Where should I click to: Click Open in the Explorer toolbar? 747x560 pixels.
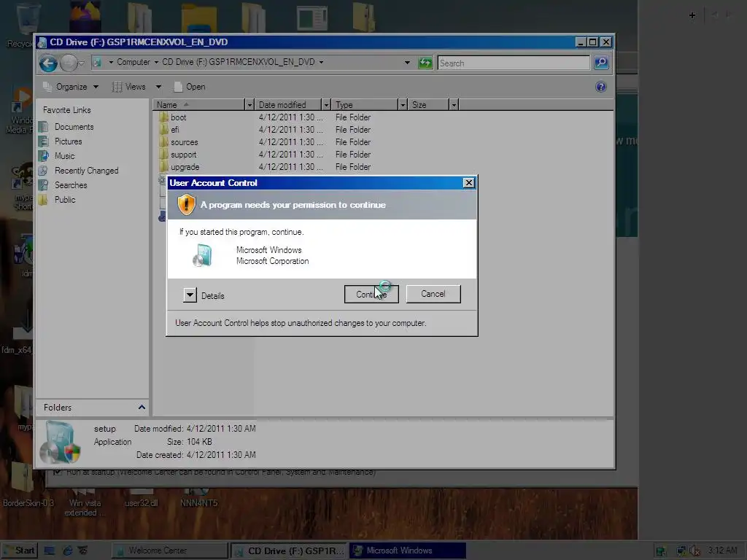pos(190,87)
